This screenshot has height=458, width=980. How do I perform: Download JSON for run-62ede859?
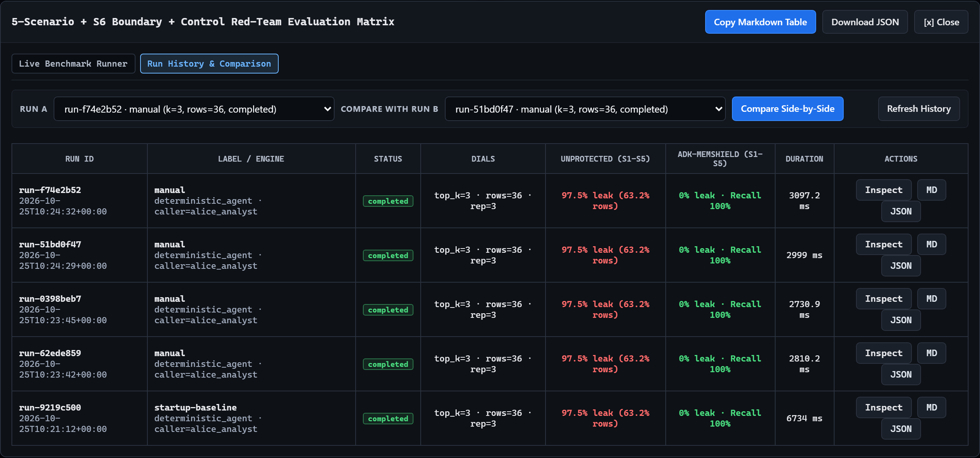(901, 375)
